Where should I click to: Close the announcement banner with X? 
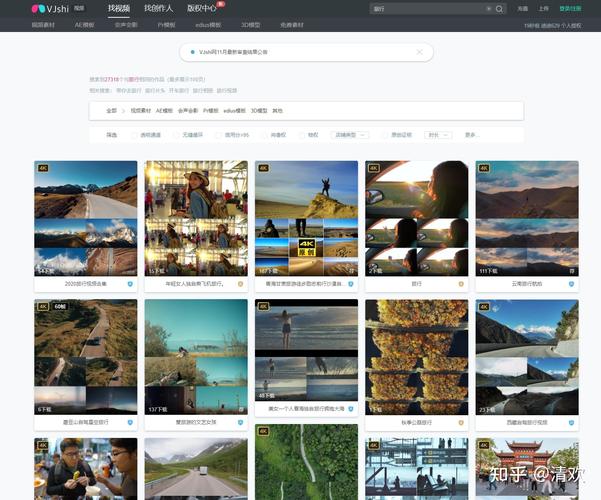[x=419, y=52]
